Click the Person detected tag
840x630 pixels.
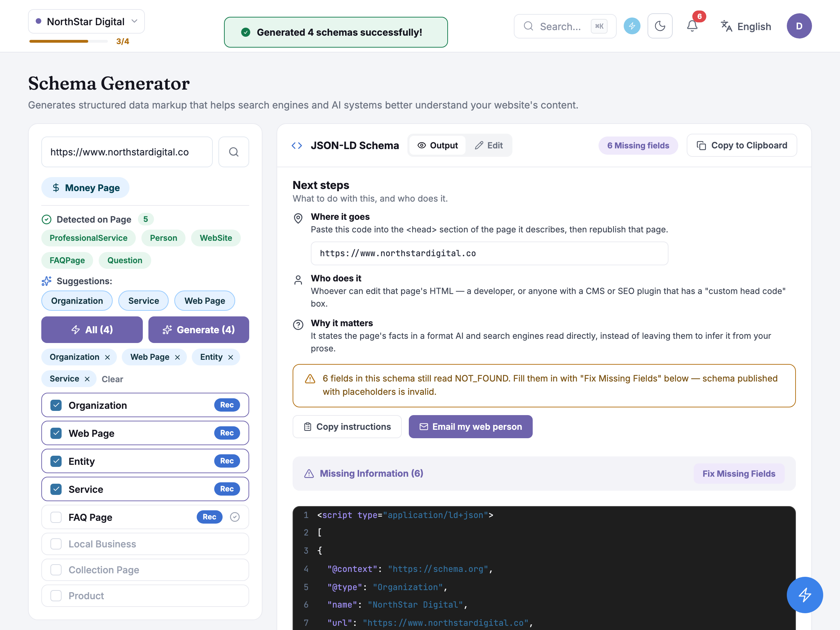[x=163, y=238]
